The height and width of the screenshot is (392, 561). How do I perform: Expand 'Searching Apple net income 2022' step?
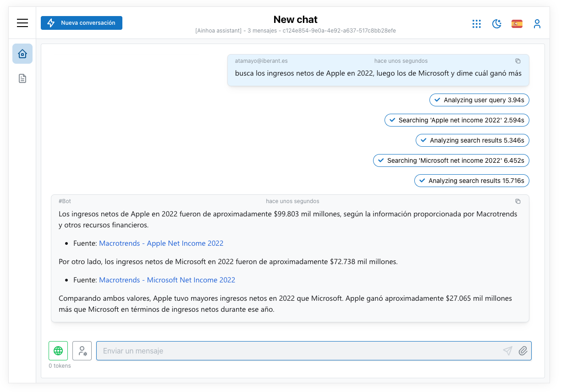coord(457,120)
